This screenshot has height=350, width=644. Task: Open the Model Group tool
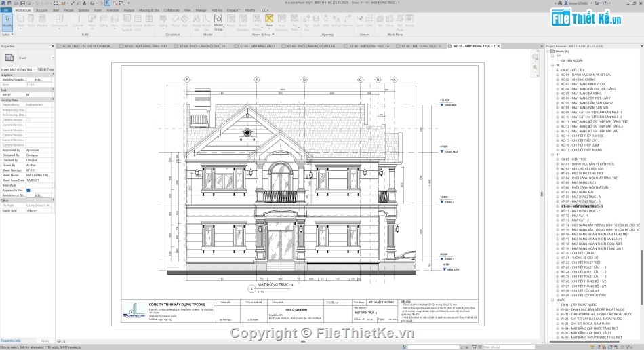(x=218, y=22)
